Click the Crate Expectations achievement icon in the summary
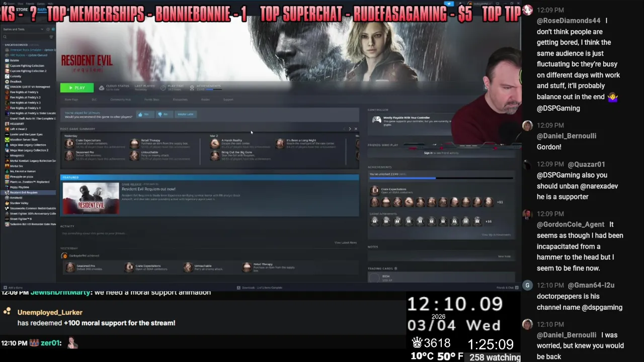 (x=69, y=143)
